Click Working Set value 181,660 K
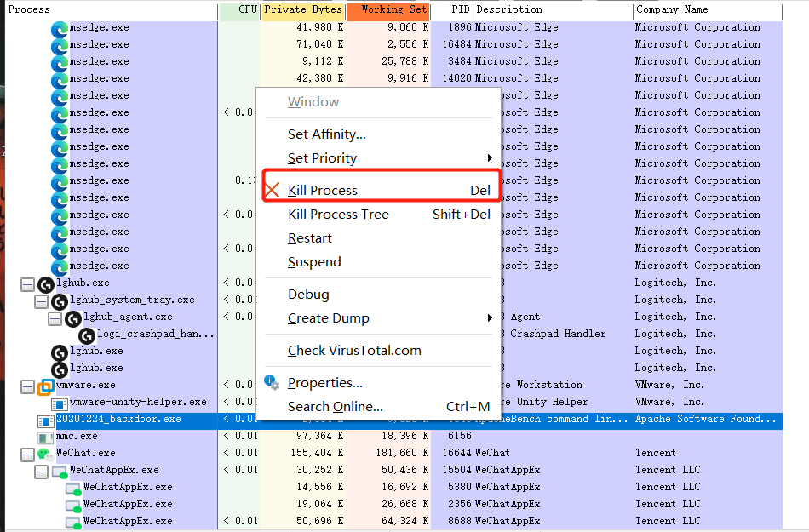Image resolution: width=809 pixels, height=532 pixels. pos(403,453)
